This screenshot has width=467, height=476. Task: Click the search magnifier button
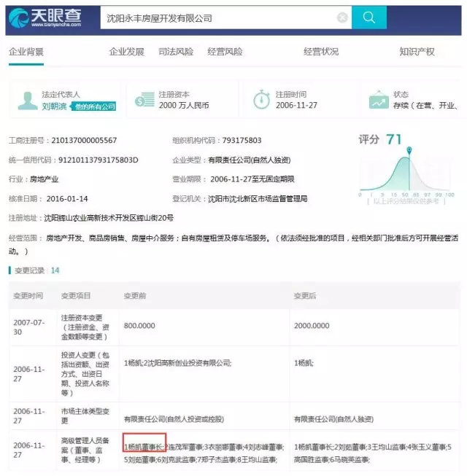(x=369, y=17)
